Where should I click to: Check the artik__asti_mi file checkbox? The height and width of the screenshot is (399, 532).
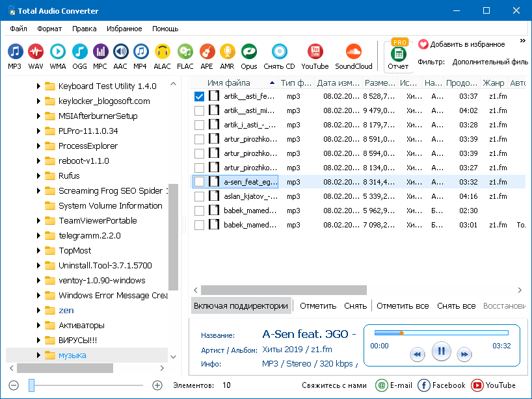coord(199,110)
